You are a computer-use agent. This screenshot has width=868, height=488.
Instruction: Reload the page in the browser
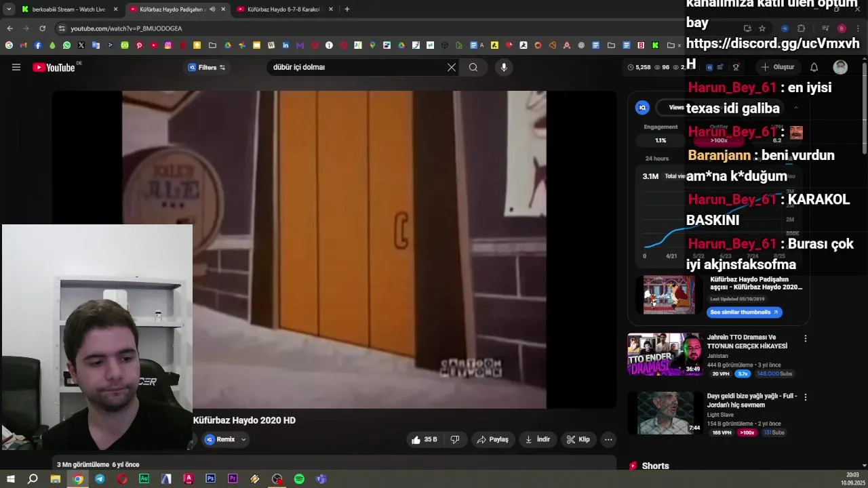click(42, 28)
